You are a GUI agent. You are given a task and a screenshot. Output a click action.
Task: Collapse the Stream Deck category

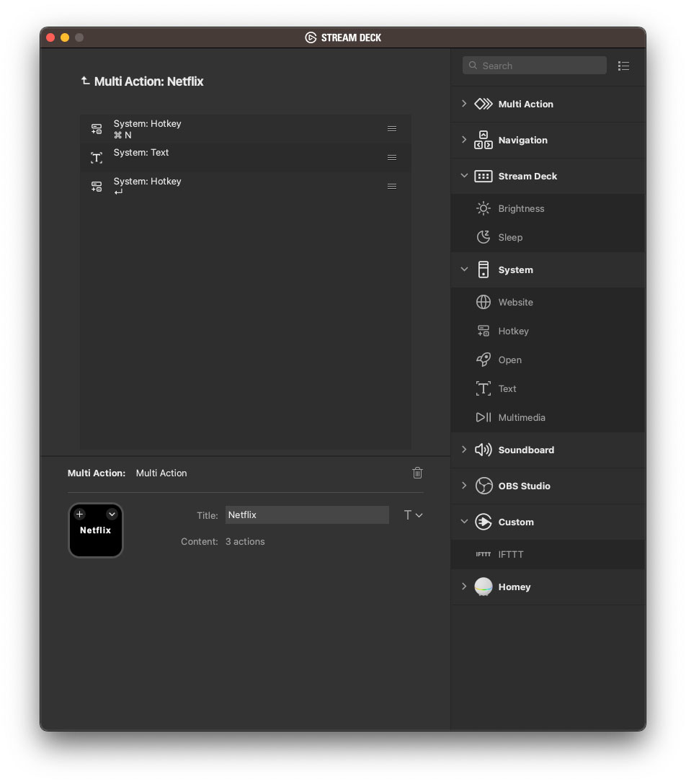click(464, 176)
